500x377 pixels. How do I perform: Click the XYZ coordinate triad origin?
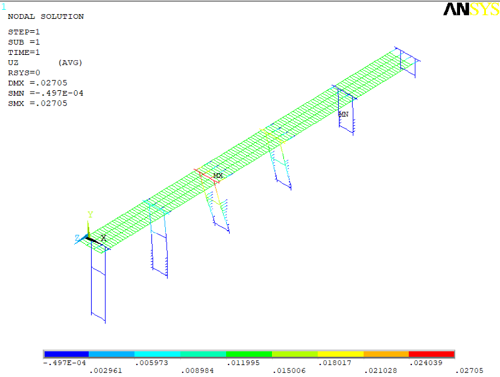click(x=88, y=237)
